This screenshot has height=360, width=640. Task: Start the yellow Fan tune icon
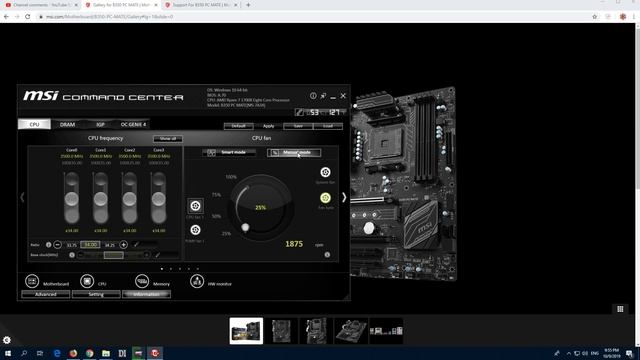[x=325, y=198]
